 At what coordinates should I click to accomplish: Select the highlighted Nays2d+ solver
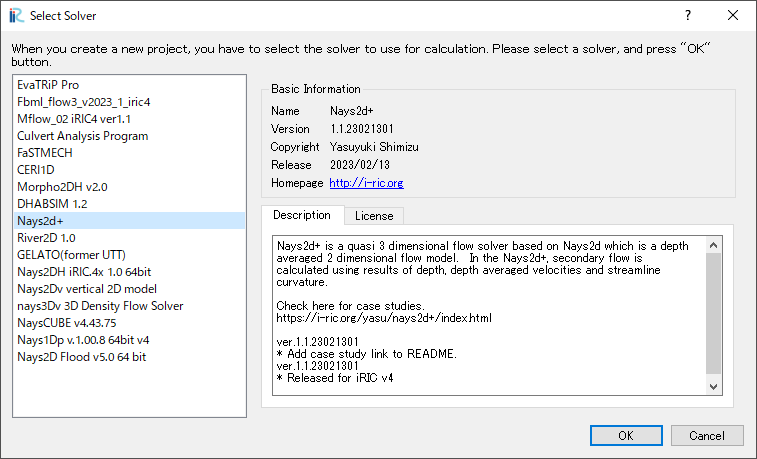point(129,221)
